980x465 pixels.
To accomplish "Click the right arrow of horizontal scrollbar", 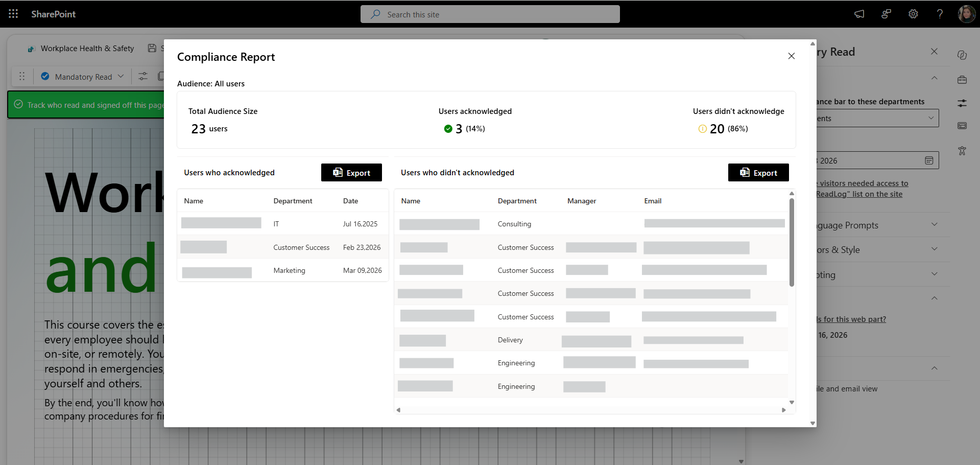I will pyautogui.click(x=783, y=410).
